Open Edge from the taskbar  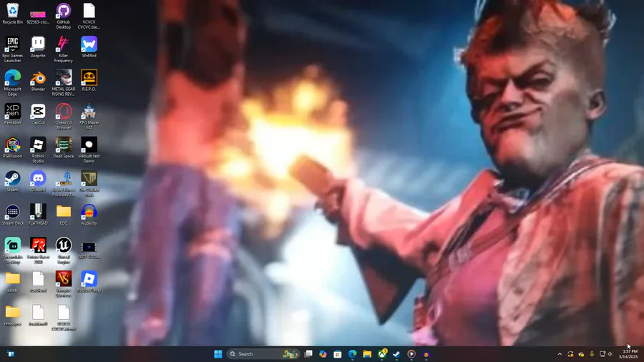pyautogui.click(x=352, y=354)
